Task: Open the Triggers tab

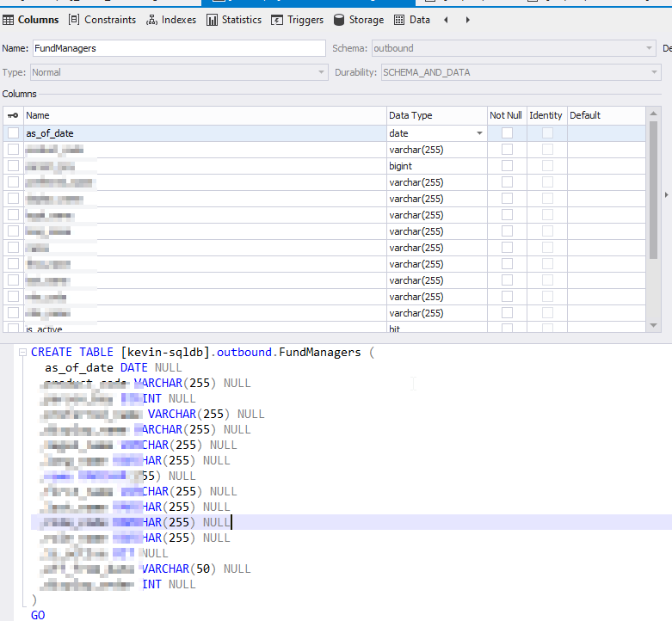Action: [x=297, y=20]
